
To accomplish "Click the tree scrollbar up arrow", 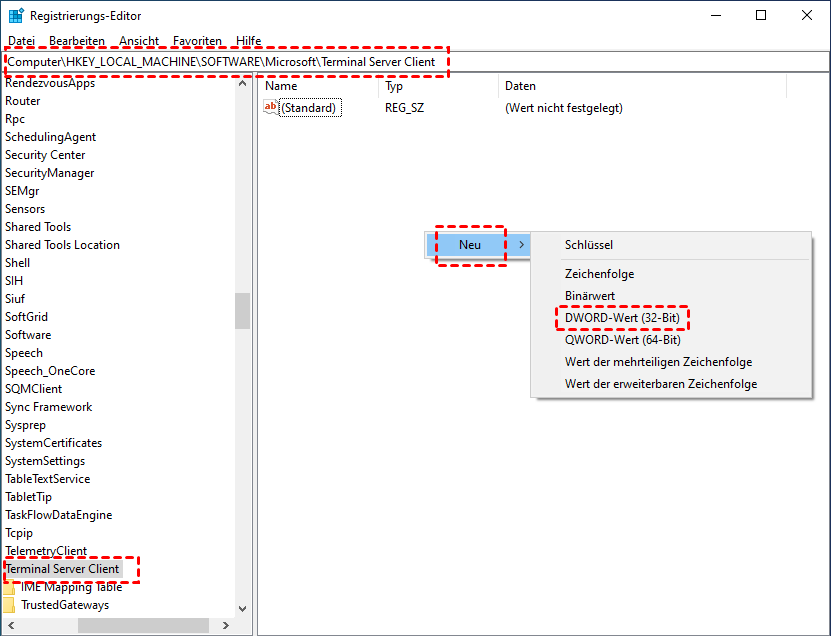I will click(x=242, y=83).
